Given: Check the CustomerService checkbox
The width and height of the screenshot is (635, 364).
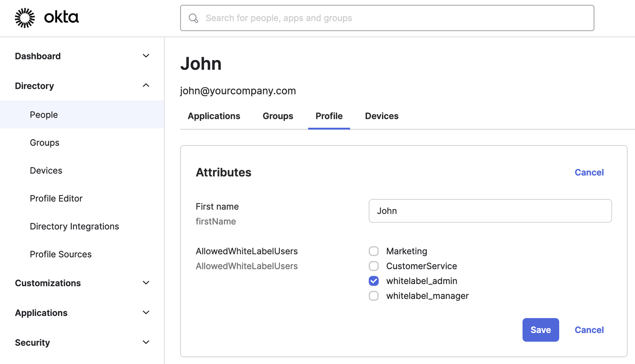Looking at the screenshot, I should click(374, 266).
